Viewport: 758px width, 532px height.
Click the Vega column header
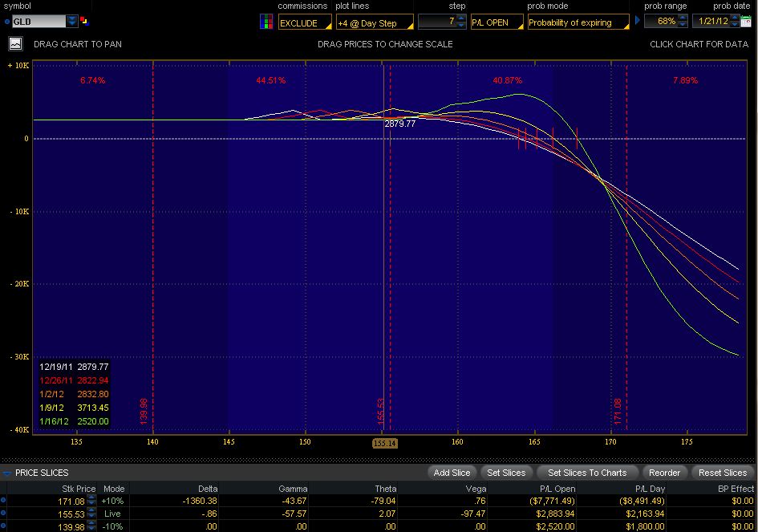point(476,489)
